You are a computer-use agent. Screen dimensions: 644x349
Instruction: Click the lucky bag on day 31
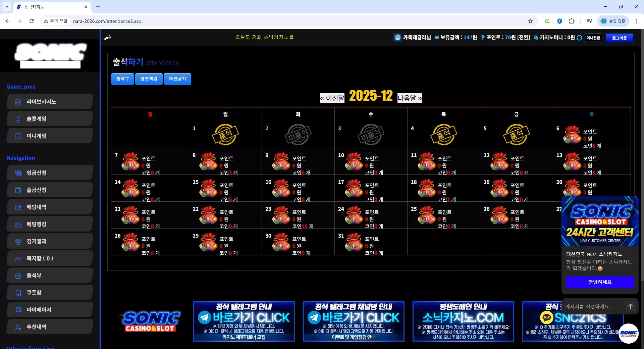[x=354, y=242]
